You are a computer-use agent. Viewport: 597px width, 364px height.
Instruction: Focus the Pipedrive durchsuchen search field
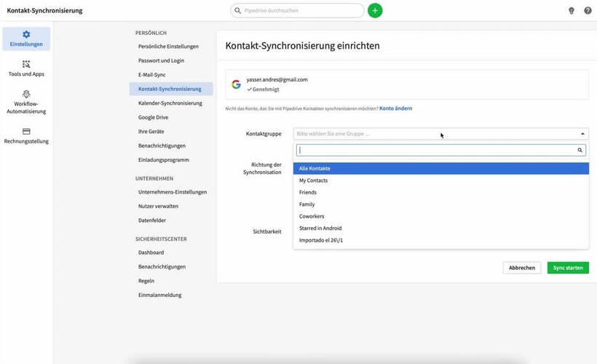coord(298,11)
